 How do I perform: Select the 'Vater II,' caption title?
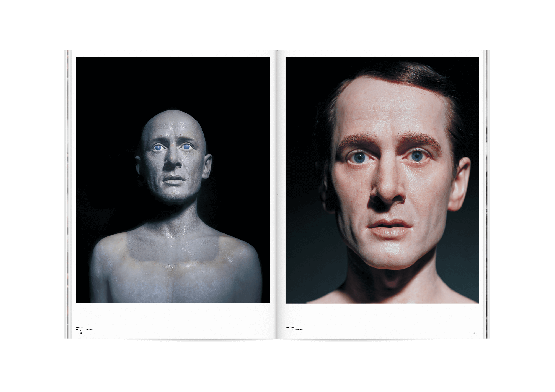tap(80, 328)
